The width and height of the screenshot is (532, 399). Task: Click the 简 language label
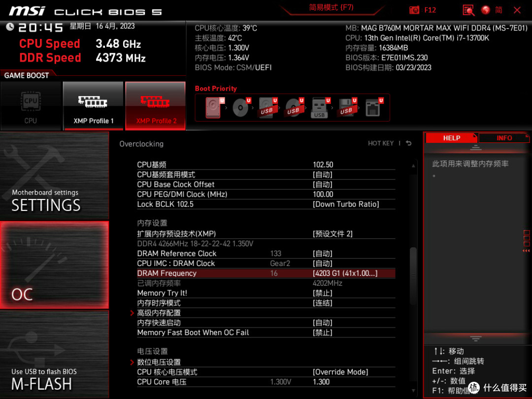pos(499,10)
